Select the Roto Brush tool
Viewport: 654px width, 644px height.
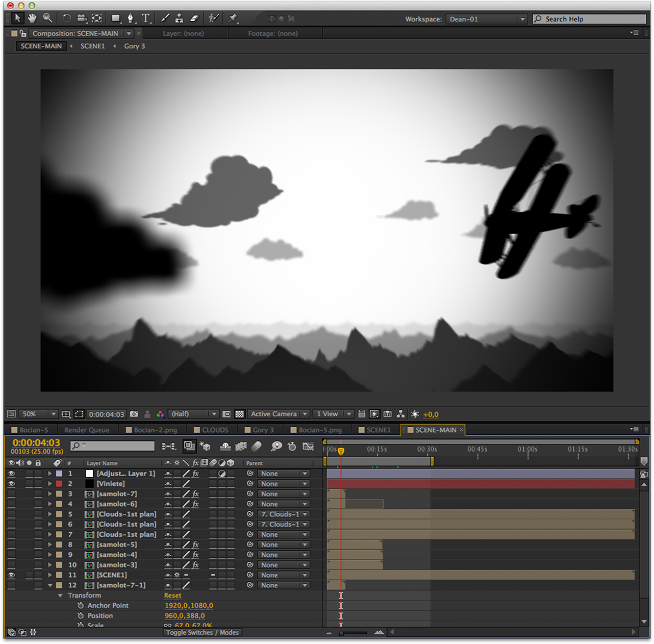point(214,18)
